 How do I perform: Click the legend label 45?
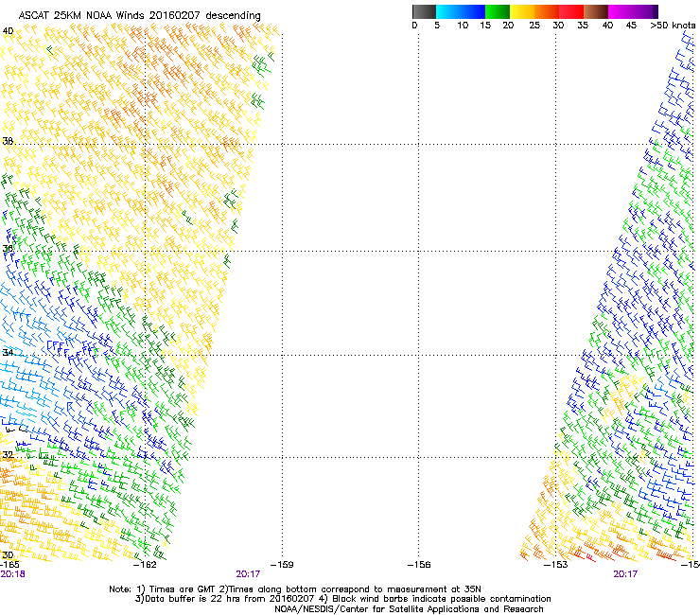(631, 26)
